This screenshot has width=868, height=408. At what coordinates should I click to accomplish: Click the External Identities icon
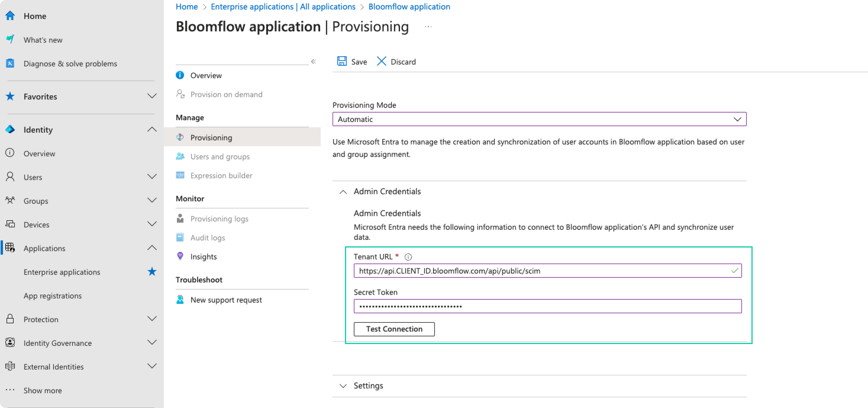coord(10,366)
